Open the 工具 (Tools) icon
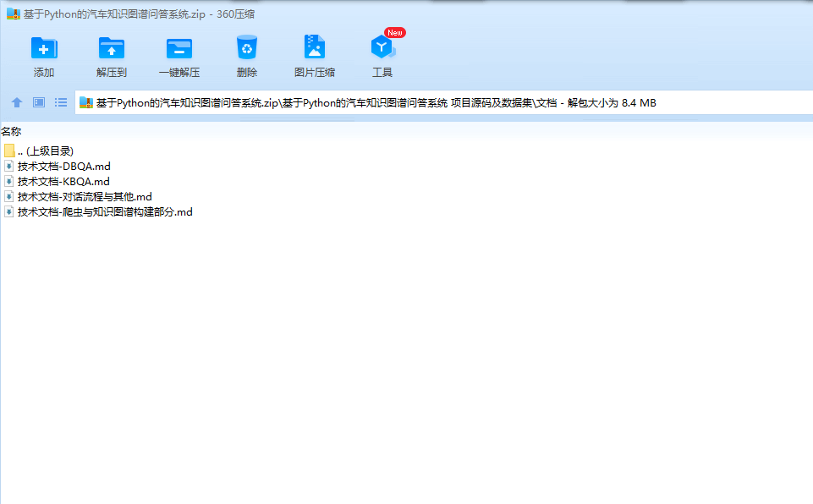Image resolution: width=813 pixels, height=504 pixels. click(x=382, y=47)
